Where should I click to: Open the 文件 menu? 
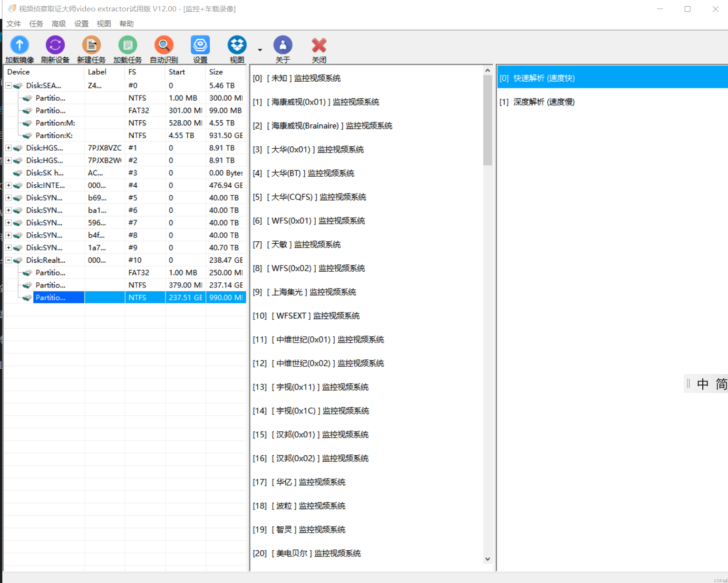click(x=14, y=24)
